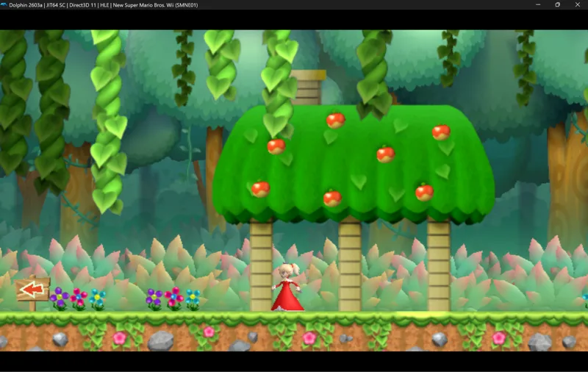588x372 pixels.
Task: Click the character in the red dress
Action: click(287, 287)
